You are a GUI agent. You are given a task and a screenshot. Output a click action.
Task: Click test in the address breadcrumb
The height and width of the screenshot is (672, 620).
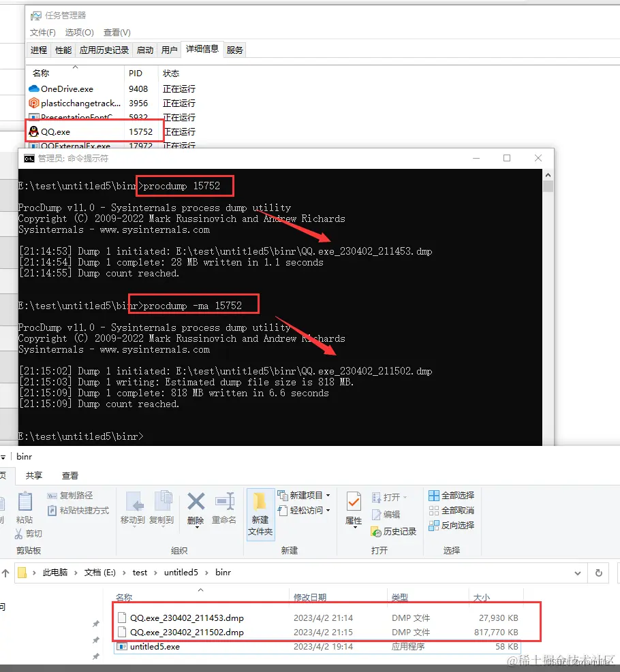(x=140, y=573)
